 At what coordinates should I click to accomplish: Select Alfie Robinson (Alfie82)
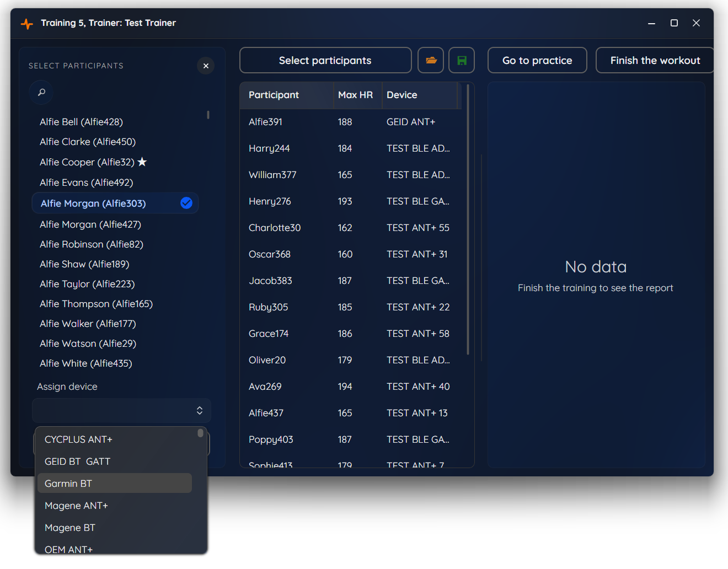pyautogui.click(x=116, y=244)
